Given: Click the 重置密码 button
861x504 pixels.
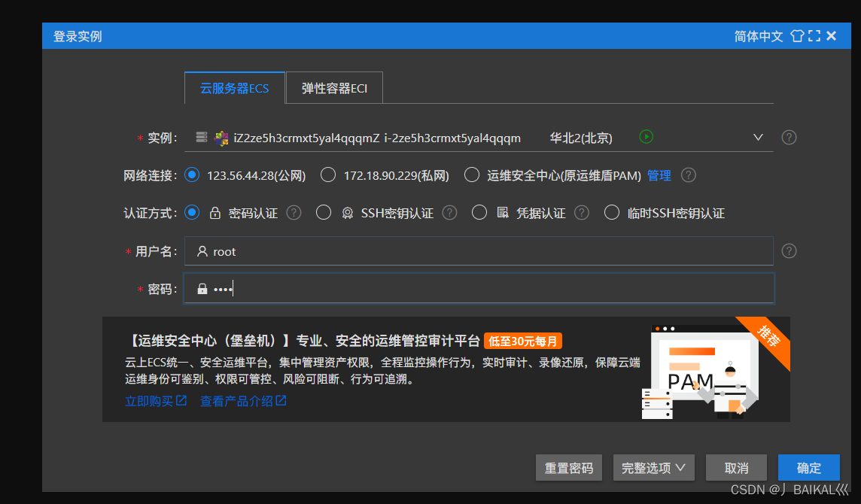Looking at the screenshot, I should (x=569, y=468).
